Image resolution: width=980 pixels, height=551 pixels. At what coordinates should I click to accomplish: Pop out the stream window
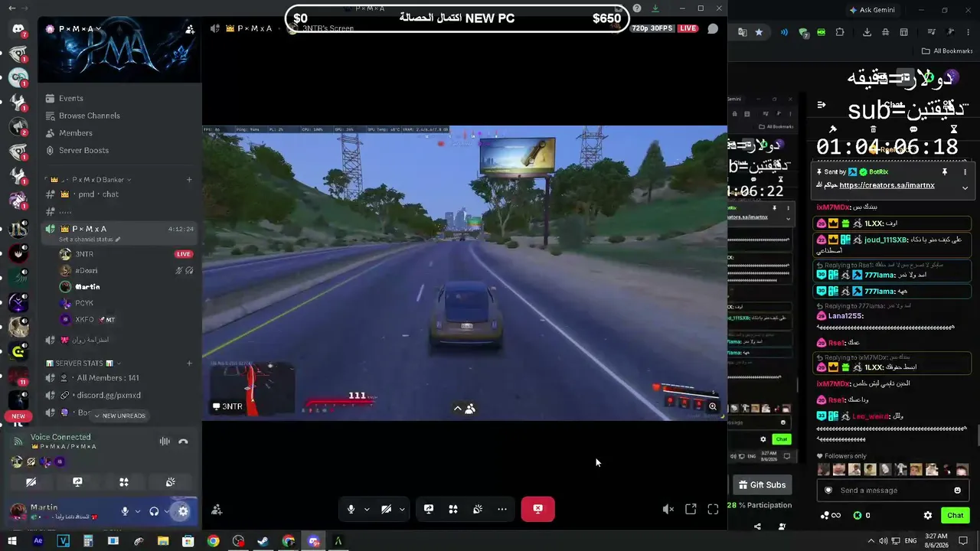(691, 510)
